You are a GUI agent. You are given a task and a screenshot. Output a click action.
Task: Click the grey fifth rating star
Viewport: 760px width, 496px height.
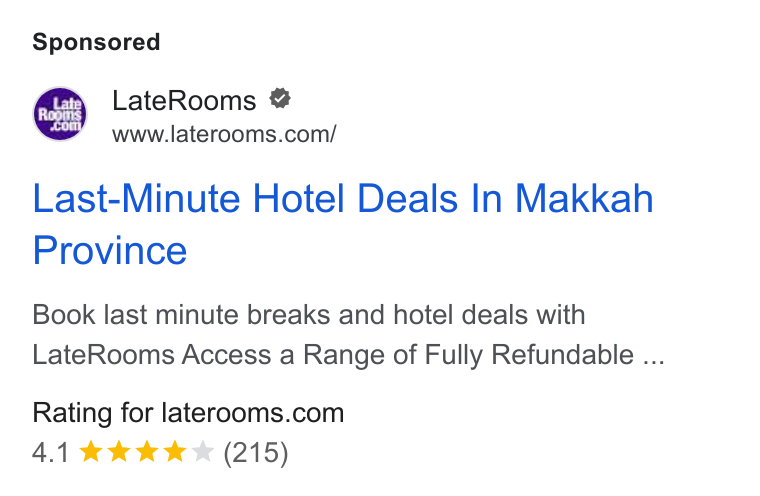point(203,452)
